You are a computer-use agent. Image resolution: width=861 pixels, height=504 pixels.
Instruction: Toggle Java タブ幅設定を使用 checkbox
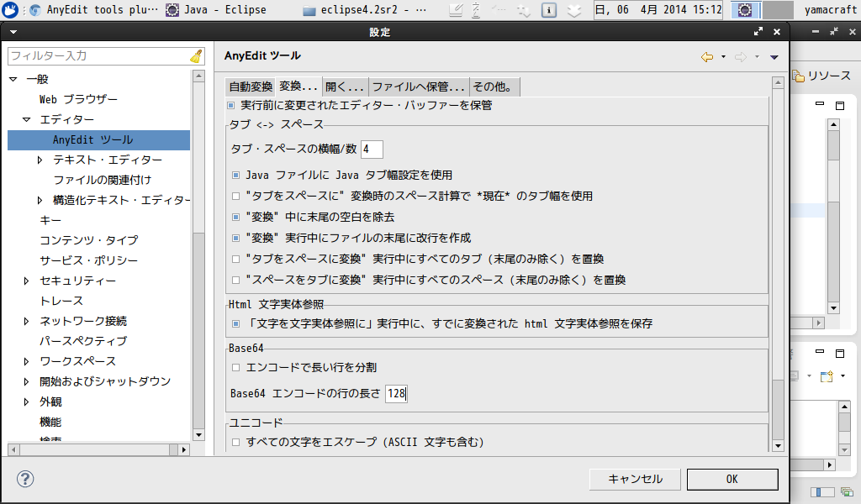pyautogui.click(x=235, y=175)
